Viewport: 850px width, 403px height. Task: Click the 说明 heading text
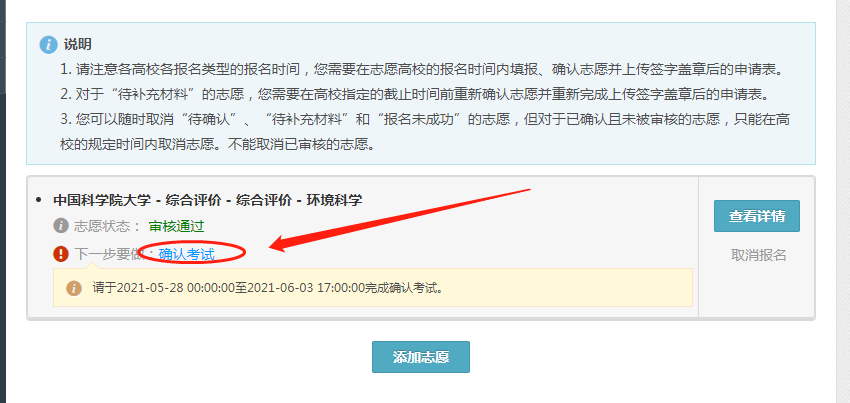point(78,44)
